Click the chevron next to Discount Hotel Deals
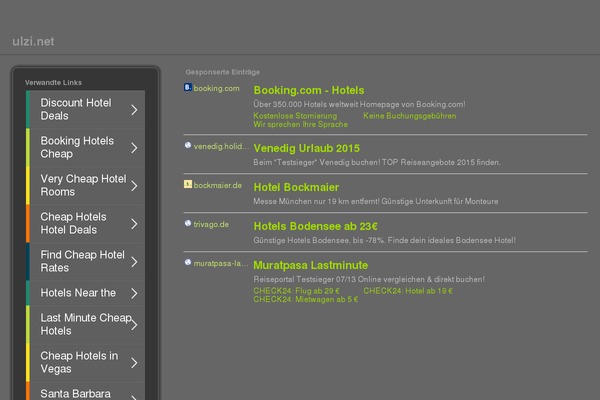The width and height of the screenshot is (600, 400). tap(134, 110)
